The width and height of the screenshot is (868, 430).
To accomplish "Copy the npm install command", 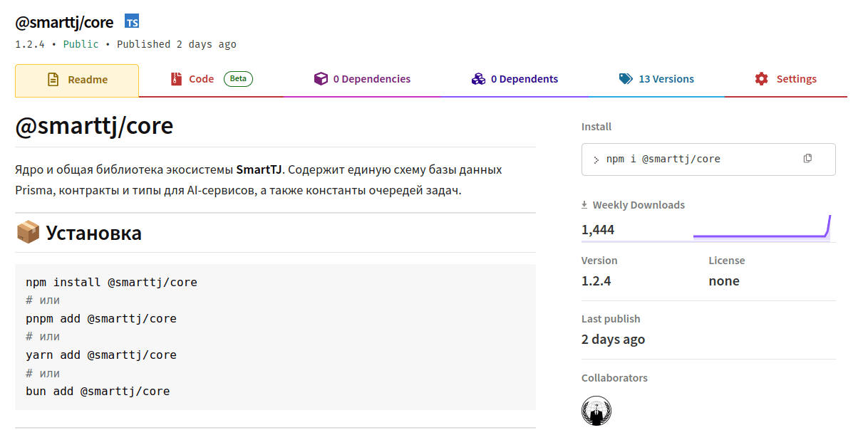I will tap(807, 158).
